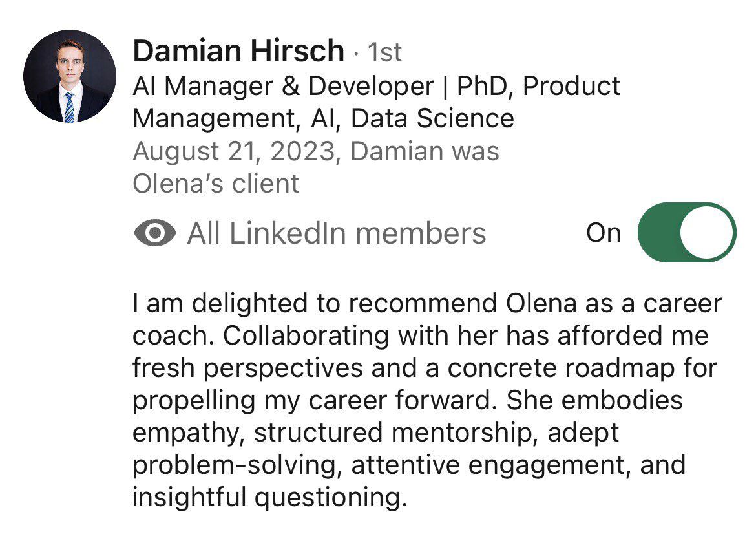Click the 1st connection degree badge
Viewport: 756px width, 543px height.
click(x=384, y=53)
